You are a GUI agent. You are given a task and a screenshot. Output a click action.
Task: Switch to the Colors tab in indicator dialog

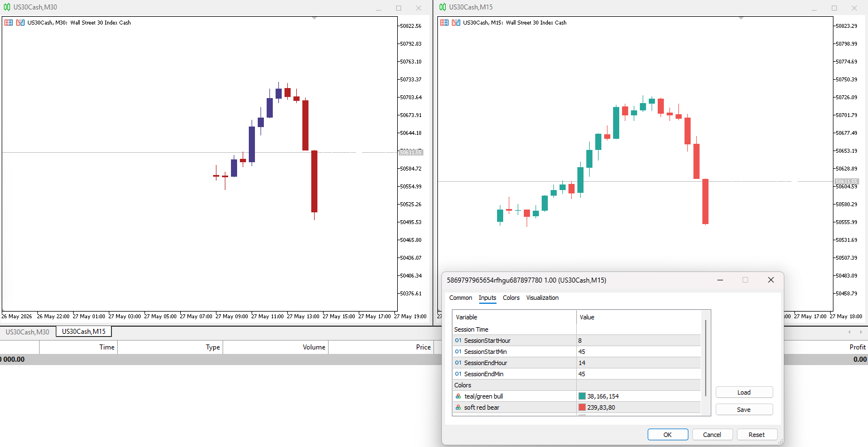point(511,298)
